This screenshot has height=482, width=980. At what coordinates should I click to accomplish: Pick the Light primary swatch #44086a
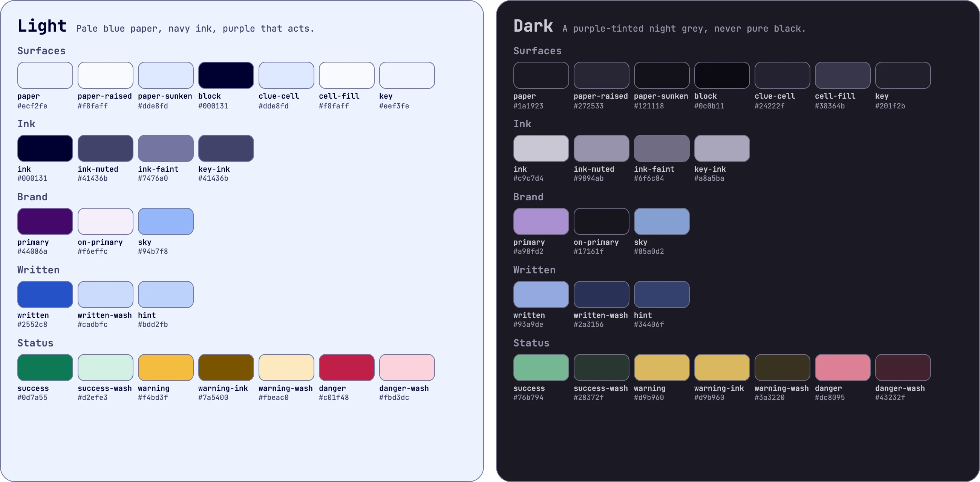click(45, 221)
